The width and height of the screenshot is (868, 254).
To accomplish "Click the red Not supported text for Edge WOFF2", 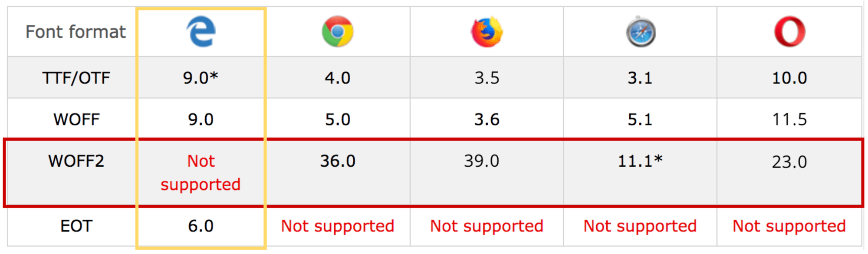I will 201,173.
